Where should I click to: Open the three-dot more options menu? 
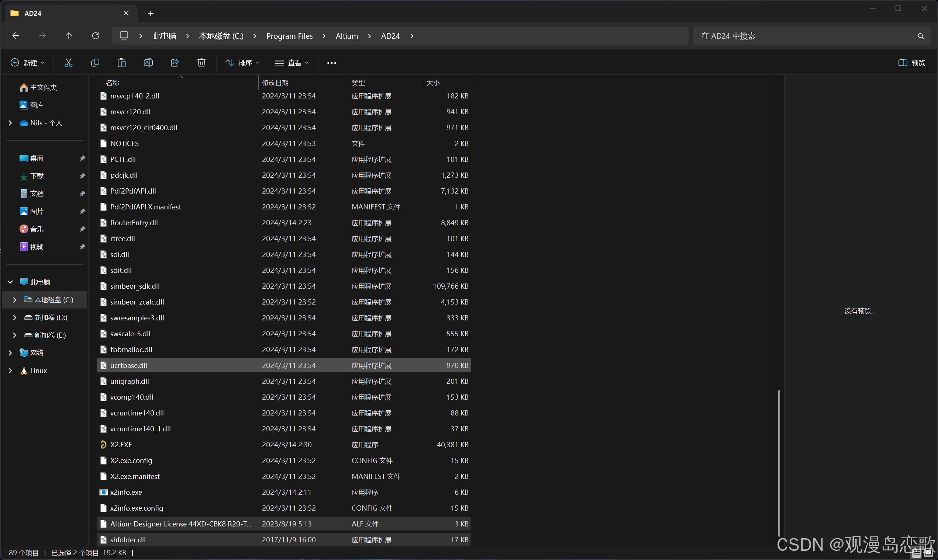[x=332, y=63]
